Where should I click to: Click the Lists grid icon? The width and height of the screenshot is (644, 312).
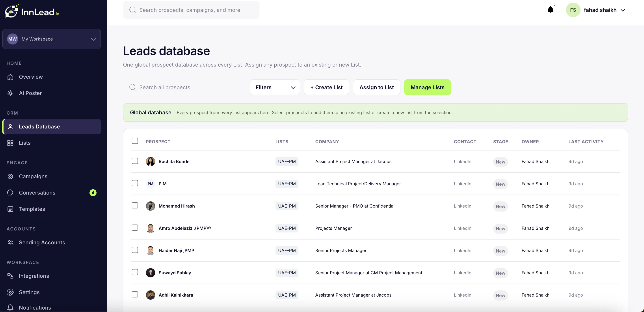tap(10, 143)
